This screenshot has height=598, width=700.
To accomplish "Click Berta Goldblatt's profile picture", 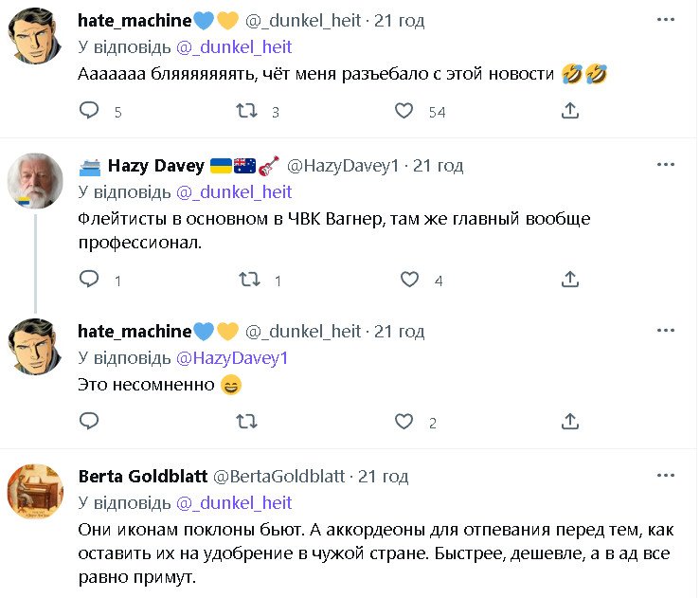I will [x=36, y=490].
